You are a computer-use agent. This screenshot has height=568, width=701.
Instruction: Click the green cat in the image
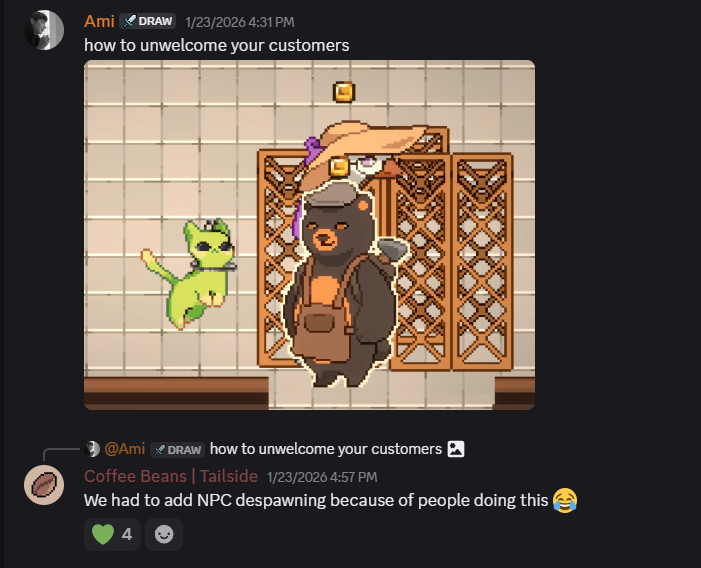click(x=192, y=273)
